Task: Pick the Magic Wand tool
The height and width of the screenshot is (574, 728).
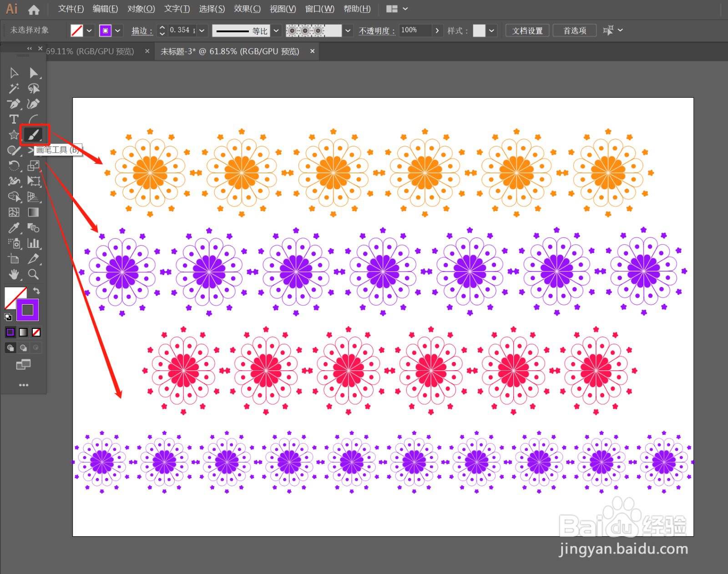Action: 14,88
